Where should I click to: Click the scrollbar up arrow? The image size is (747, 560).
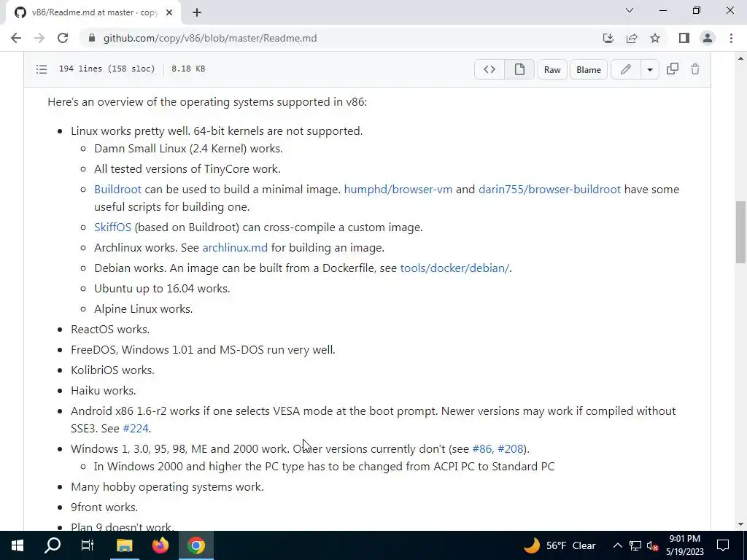[x=740, y=58]
